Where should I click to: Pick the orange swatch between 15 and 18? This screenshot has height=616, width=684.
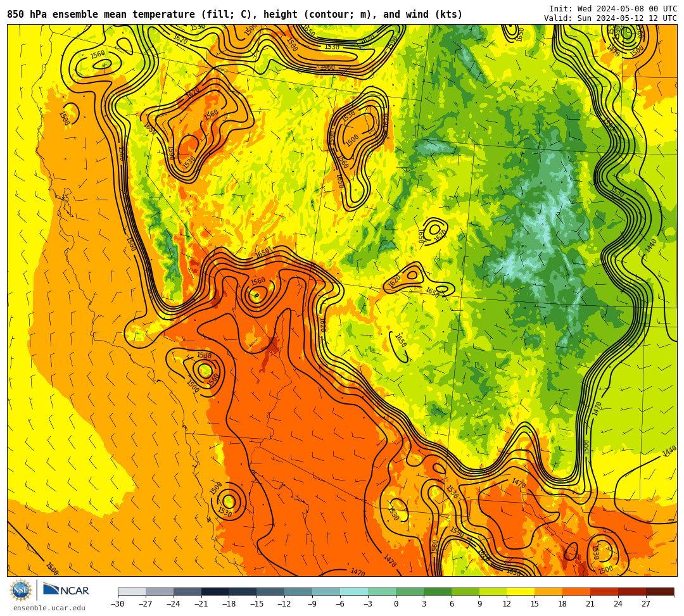point(548,591)
